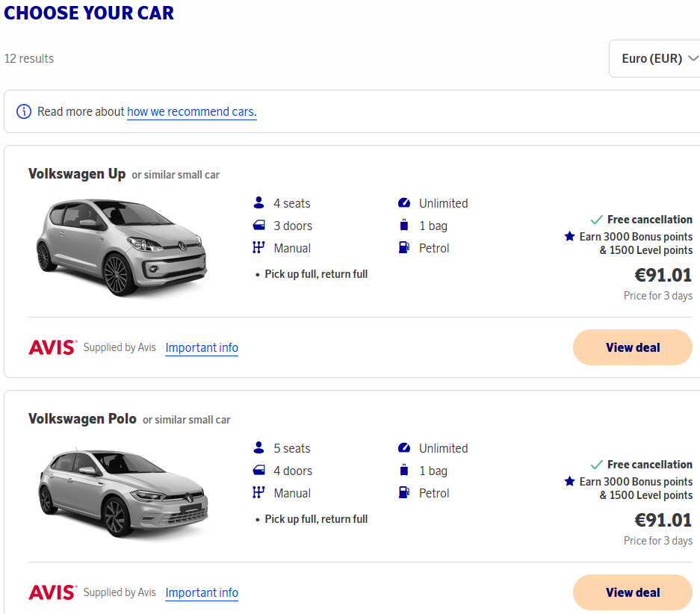Click the petrol pump icon on the Volkswagen Polo

[x=404, y=493]
